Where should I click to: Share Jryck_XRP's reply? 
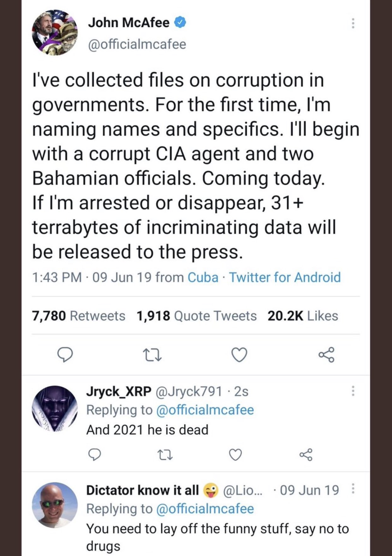[x=306, y=455]
